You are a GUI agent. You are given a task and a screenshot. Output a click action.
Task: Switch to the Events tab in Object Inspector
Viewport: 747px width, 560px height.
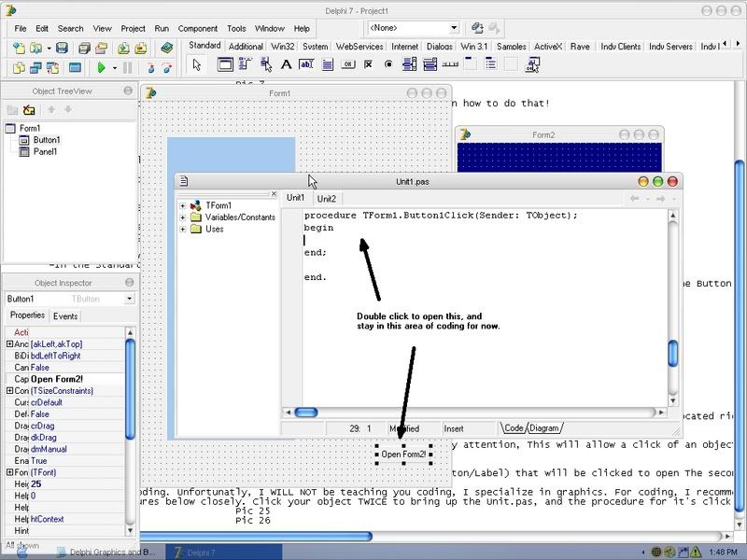(65, 316)
